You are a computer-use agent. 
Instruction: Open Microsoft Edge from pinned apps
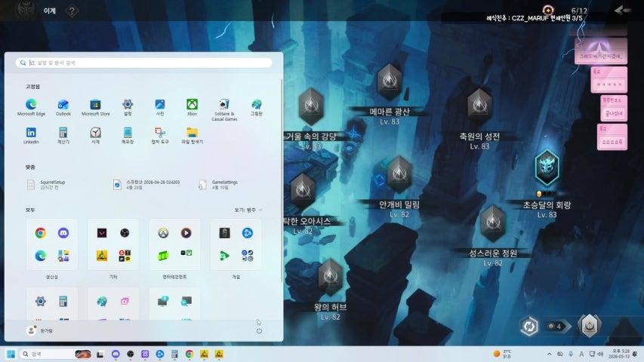31,108
